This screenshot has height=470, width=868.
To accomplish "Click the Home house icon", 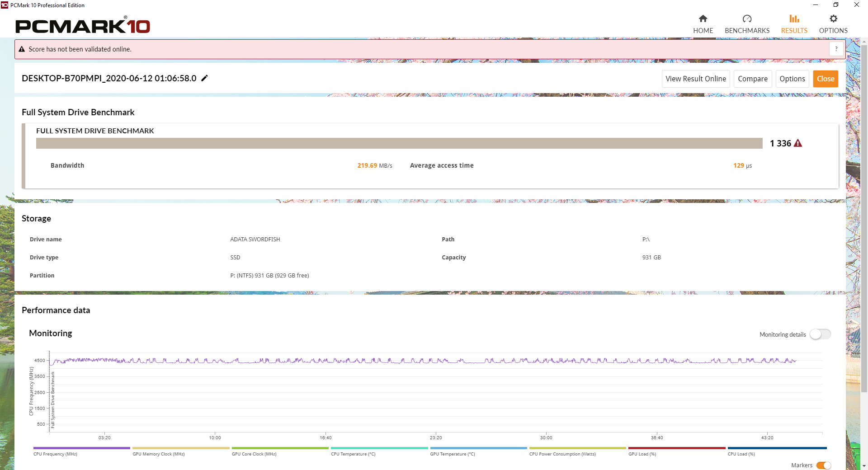I will tap(703, 19).
